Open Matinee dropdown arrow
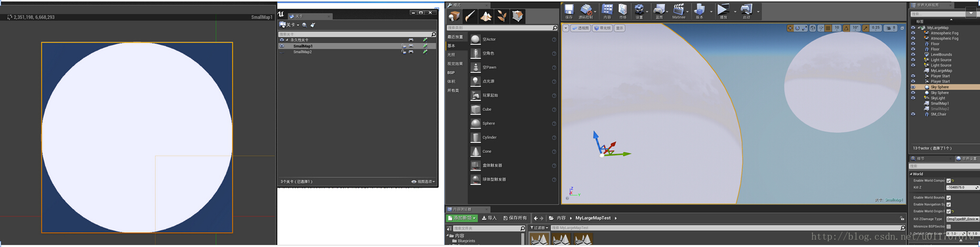 click(687, 11)
